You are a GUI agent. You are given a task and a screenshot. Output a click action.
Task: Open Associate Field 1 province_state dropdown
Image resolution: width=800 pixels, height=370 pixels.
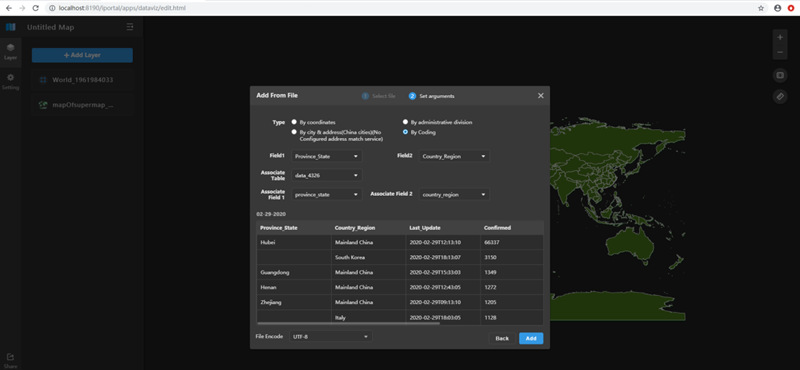pyautogui.click(x=327, y=194)
